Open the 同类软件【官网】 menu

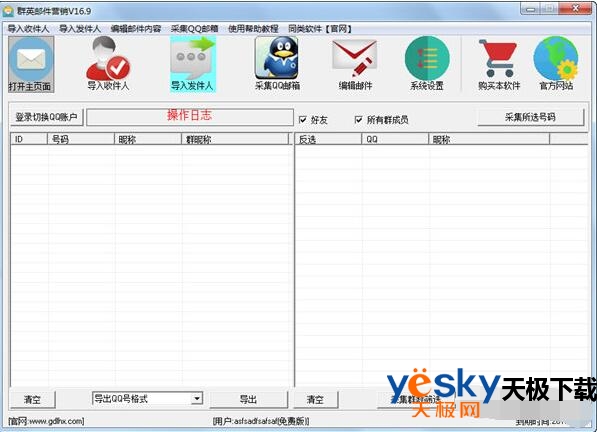320,29
